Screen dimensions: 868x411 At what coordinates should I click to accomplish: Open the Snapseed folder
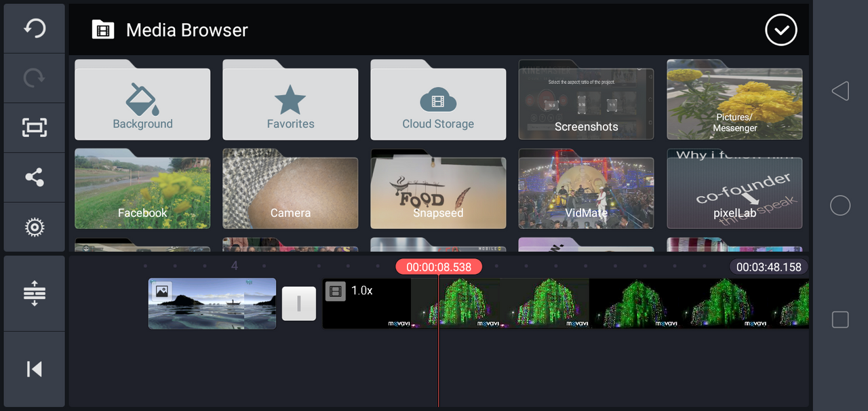(438, 189)
